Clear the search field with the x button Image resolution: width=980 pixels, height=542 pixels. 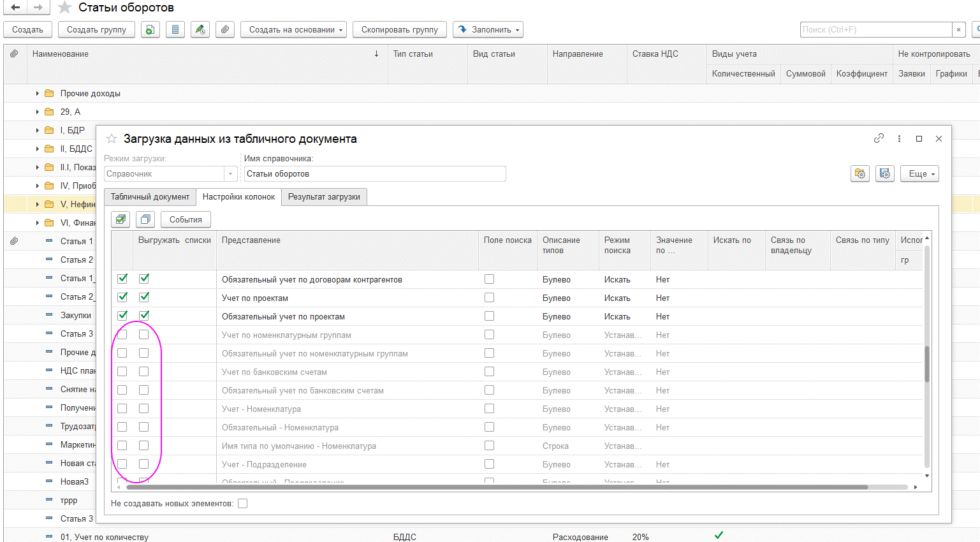(x=958, y=29)
